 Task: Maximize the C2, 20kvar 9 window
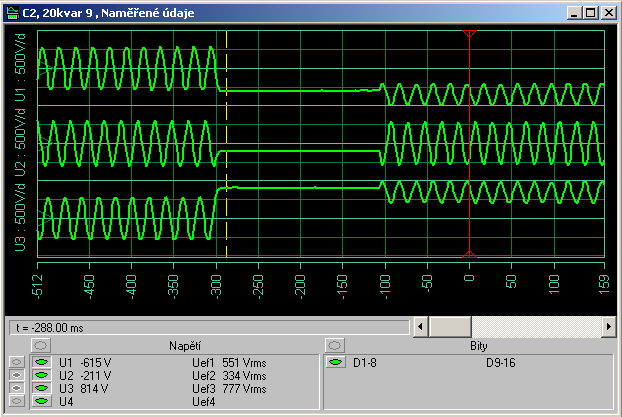590,13
